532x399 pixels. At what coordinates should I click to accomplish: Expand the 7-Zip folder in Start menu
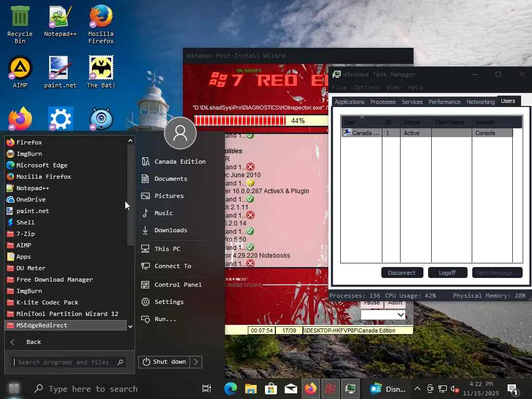(66, 234)
